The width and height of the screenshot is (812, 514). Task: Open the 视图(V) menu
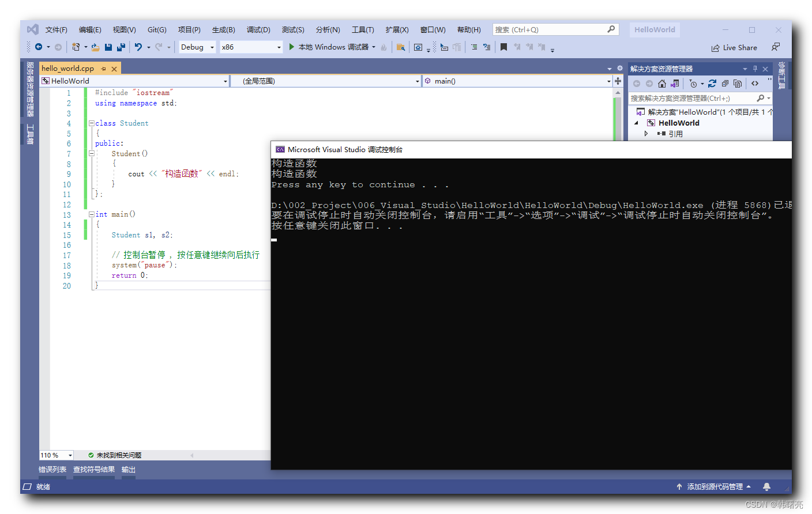pyautogui.click(x=124, y=30)
